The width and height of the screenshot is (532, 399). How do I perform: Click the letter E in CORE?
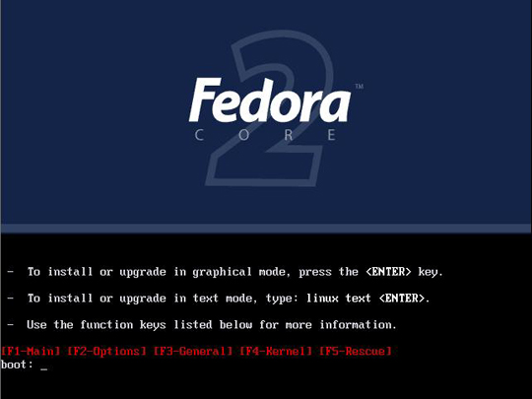[332, 135]
